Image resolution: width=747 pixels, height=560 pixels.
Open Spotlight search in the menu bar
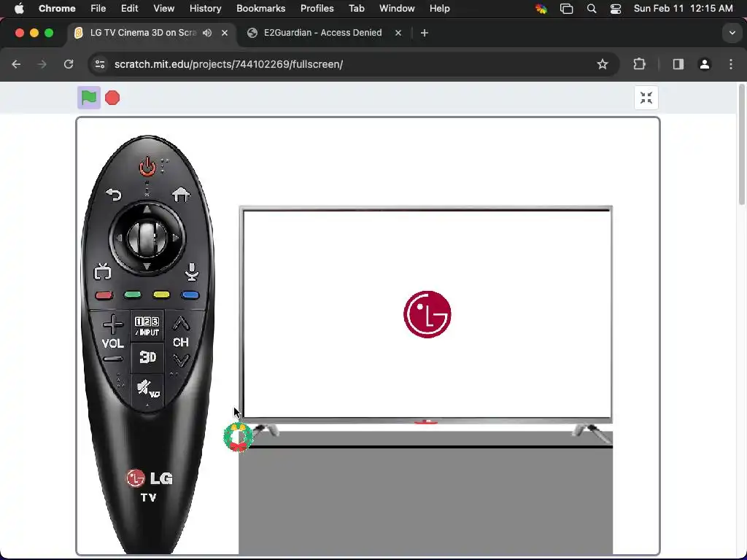pyautogui.click(x=592, y=9)
